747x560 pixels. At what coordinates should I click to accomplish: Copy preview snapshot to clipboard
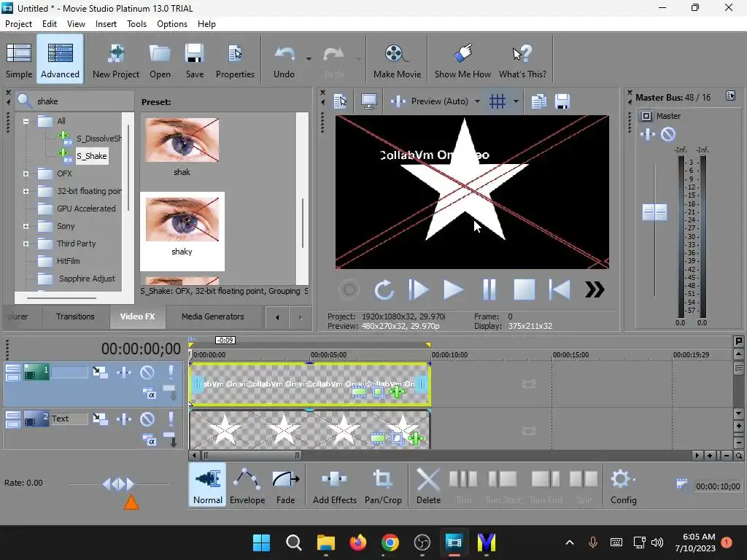(x=539, y=101)
